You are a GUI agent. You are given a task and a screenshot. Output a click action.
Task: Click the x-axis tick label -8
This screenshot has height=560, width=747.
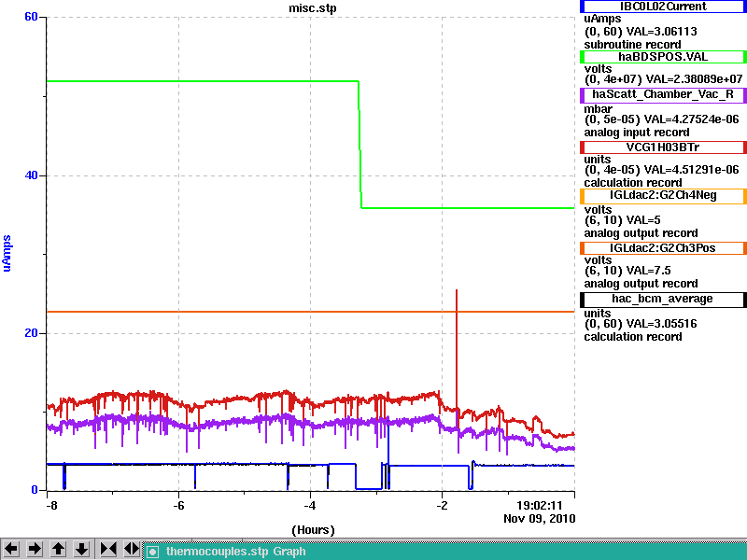[51, 506]
